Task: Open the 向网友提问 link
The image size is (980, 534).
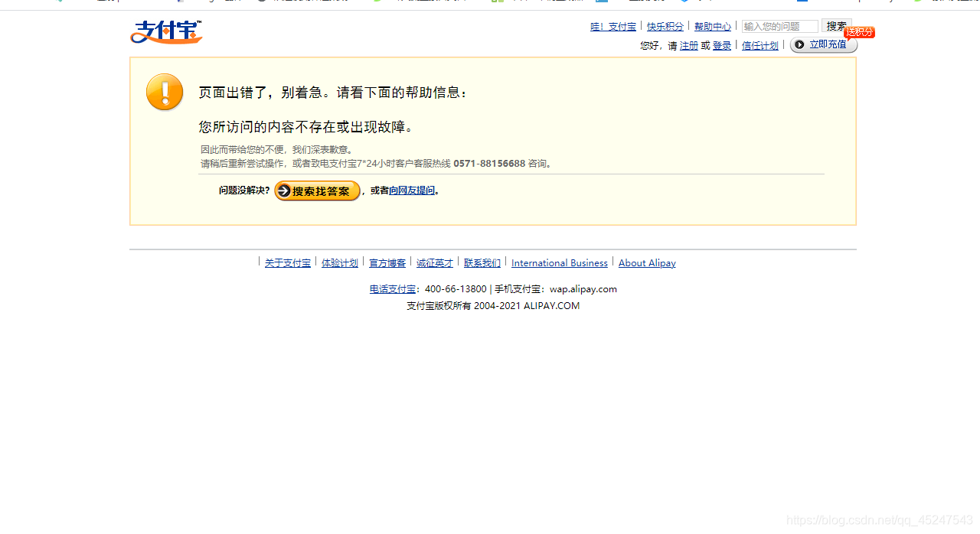Action: (412, 190)
